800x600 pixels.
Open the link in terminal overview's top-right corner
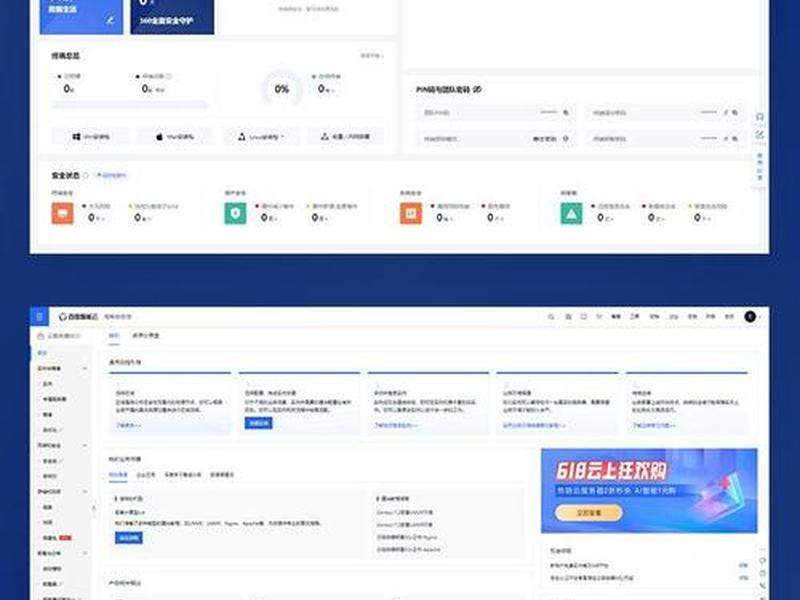[x=372, y=56]
